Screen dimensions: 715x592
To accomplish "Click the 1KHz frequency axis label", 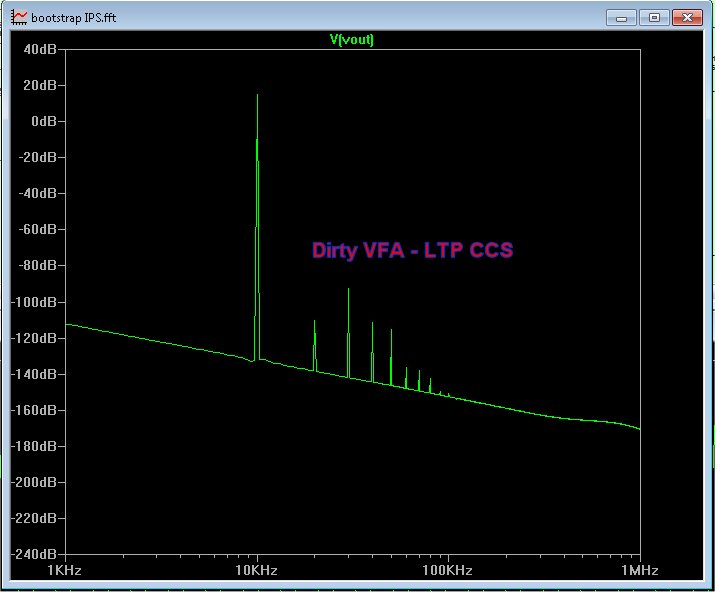I will [65, 571].
